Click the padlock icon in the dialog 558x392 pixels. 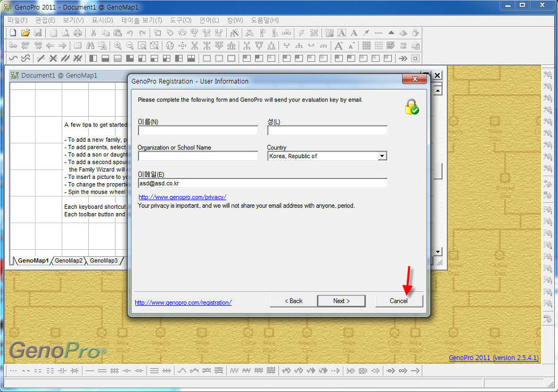pos(412,106)
